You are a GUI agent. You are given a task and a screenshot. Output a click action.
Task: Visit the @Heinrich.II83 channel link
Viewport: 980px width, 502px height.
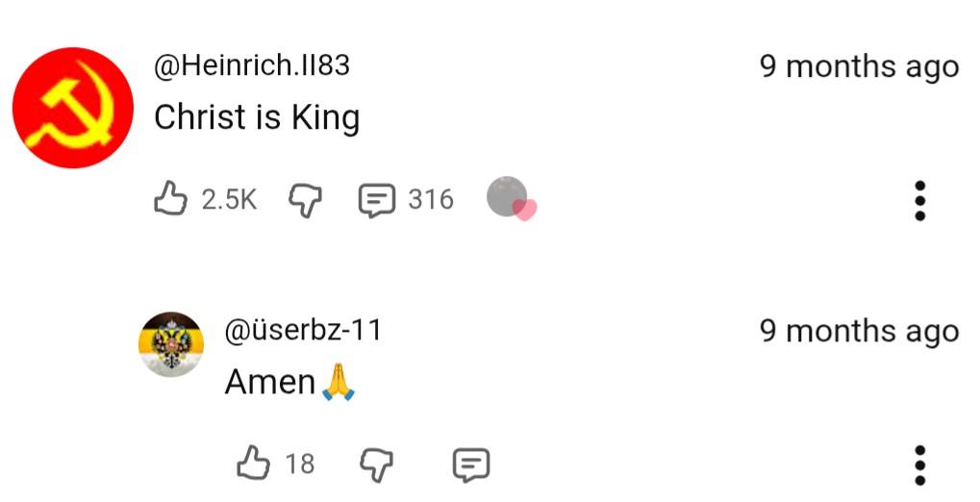(252, 65)
